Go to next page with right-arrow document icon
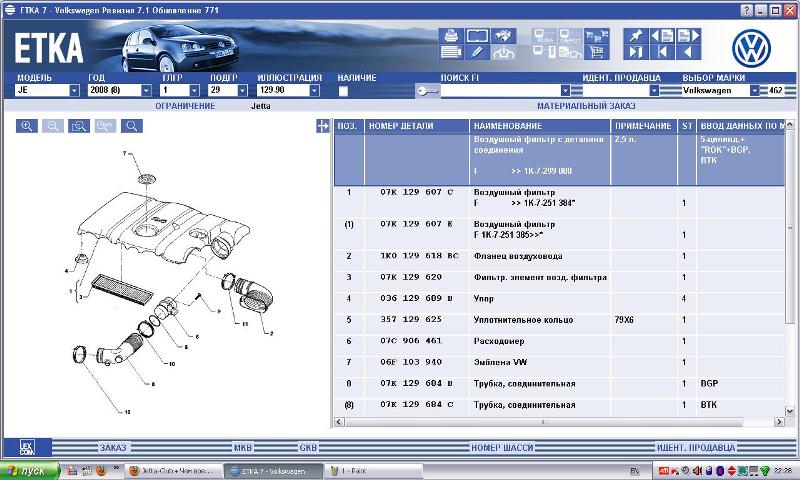800x480 pixels. (688, 36)
